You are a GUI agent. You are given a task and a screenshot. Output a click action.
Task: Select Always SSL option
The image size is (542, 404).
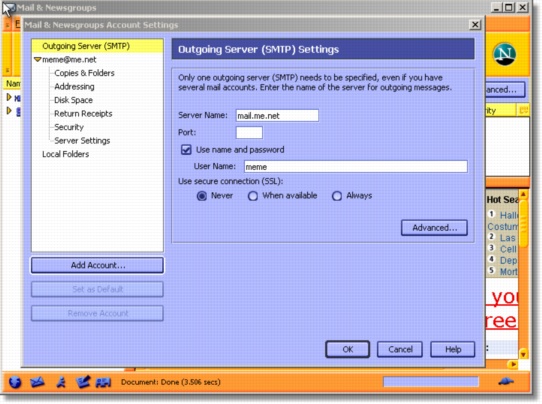337,196
